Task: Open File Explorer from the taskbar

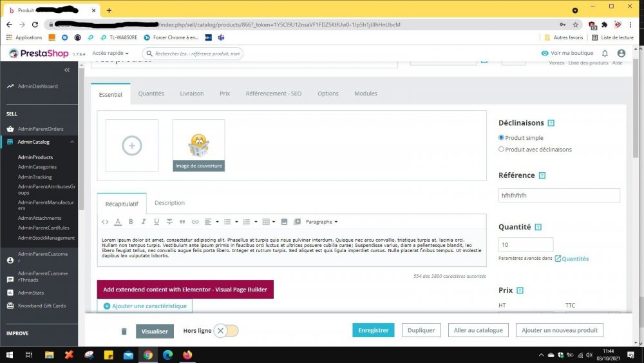Action: pyautogui.click(x=50, y=355)
